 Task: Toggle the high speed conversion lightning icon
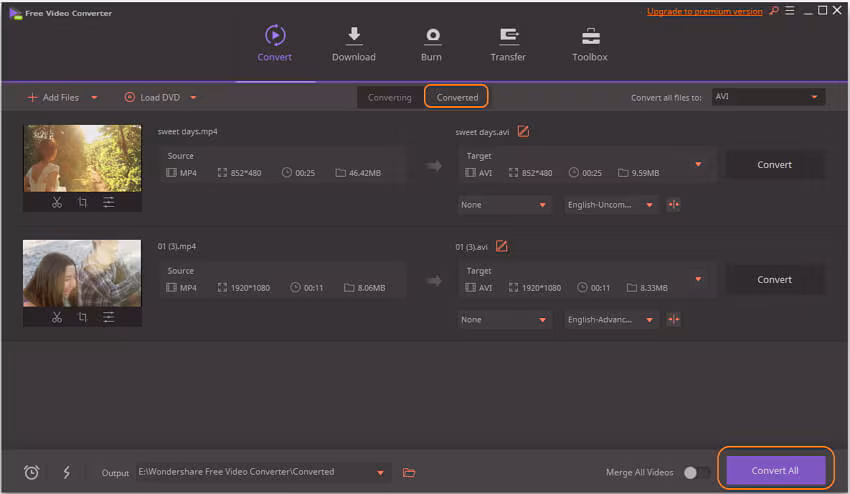67,472
